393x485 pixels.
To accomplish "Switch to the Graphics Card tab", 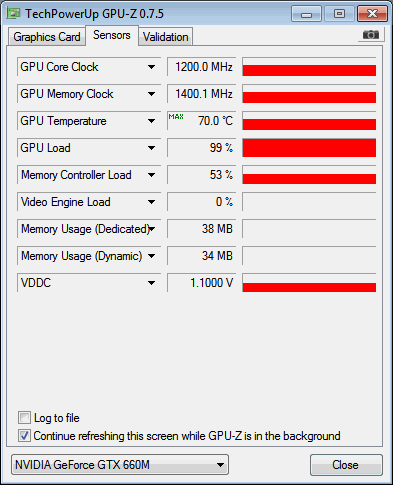I will pos(47,37).
